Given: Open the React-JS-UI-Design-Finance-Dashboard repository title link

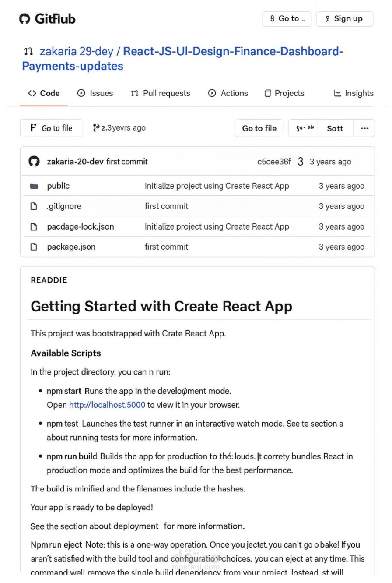Looking at the screenshot, I should click(182, 59).
